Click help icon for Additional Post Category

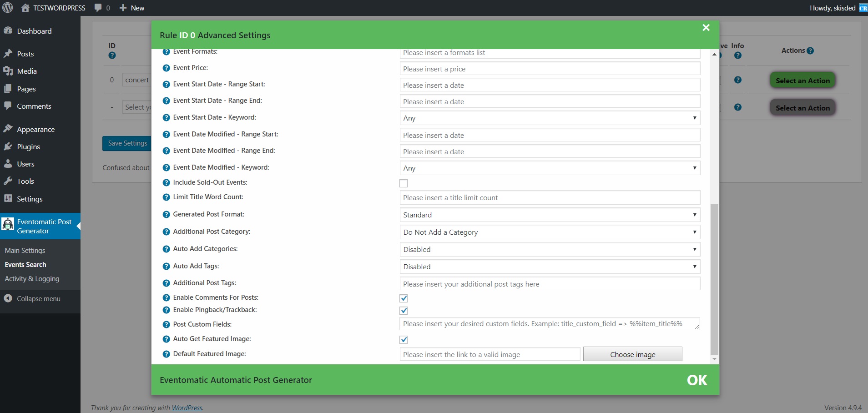pyautogui.click(x=166, y=232)
